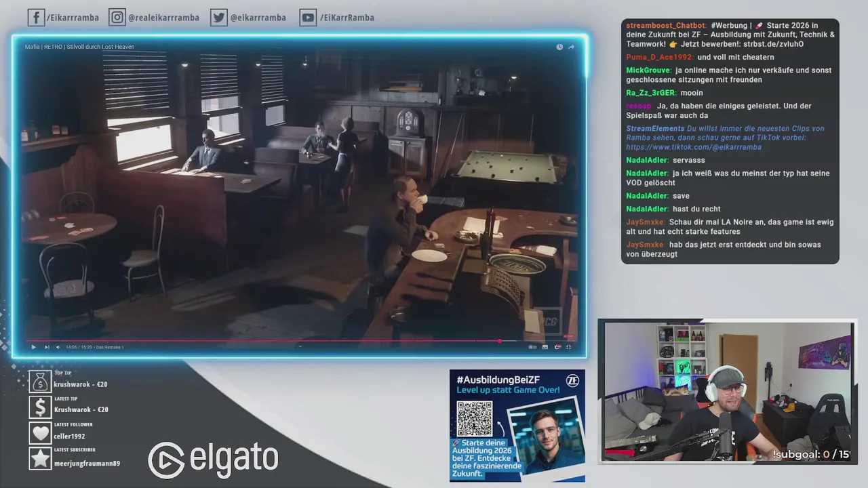
Task: Click the Ra_Zz_3rGER username in chat
Action: pyautogui.click(x=651, y=93)
